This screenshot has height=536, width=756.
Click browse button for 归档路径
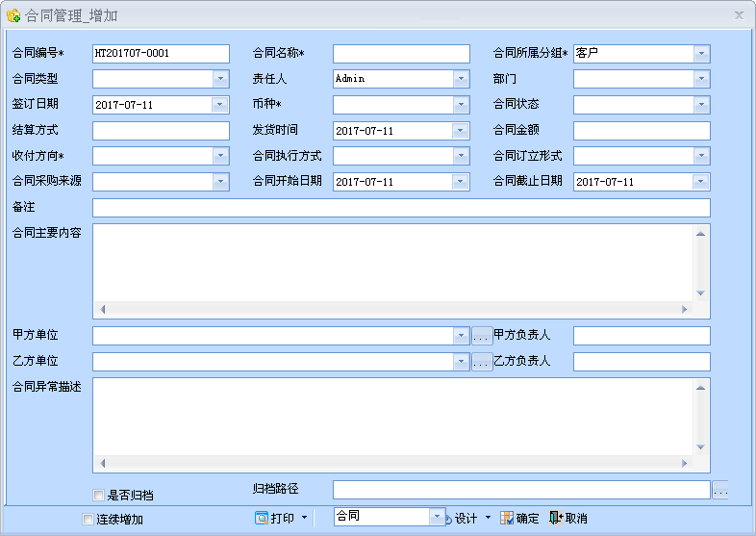click(720, 490)
